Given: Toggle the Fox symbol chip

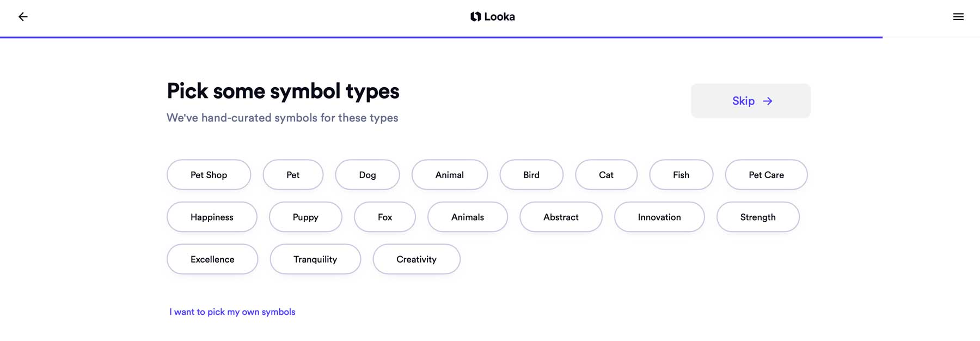Looking at the screenshot, I should 385,217.
